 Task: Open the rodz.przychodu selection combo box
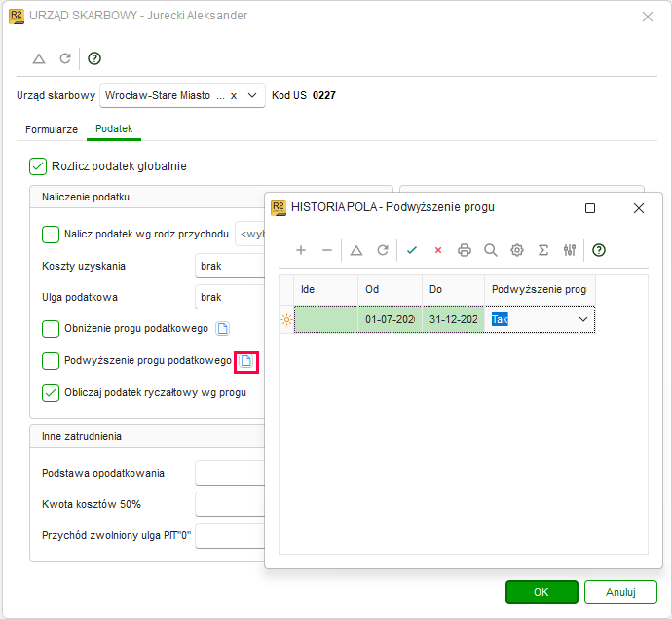[x=250, y=234]
